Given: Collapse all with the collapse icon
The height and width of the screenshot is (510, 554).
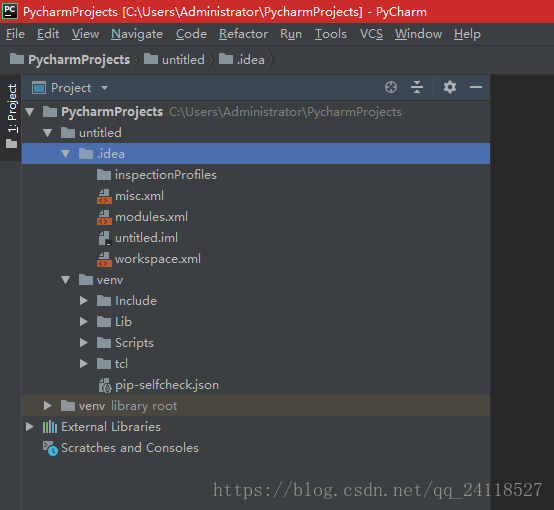Looking at the screenshot, I should [417, 87].
